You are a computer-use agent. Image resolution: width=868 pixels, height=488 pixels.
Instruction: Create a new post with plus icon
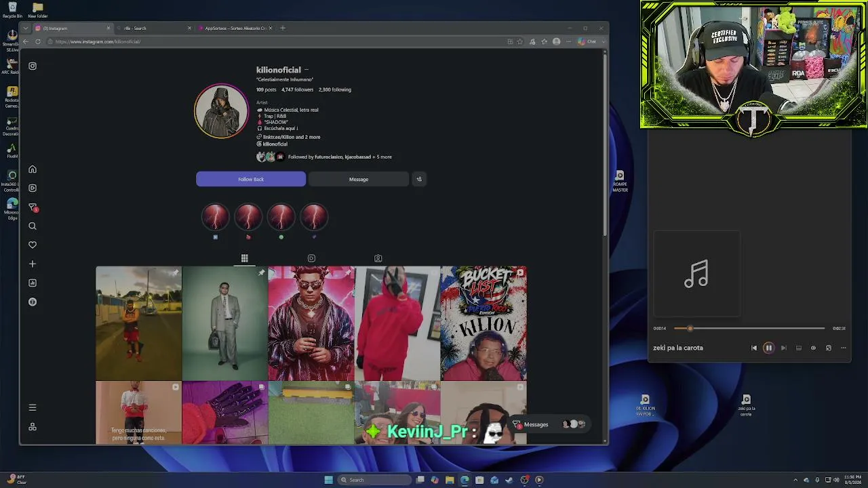33,264
